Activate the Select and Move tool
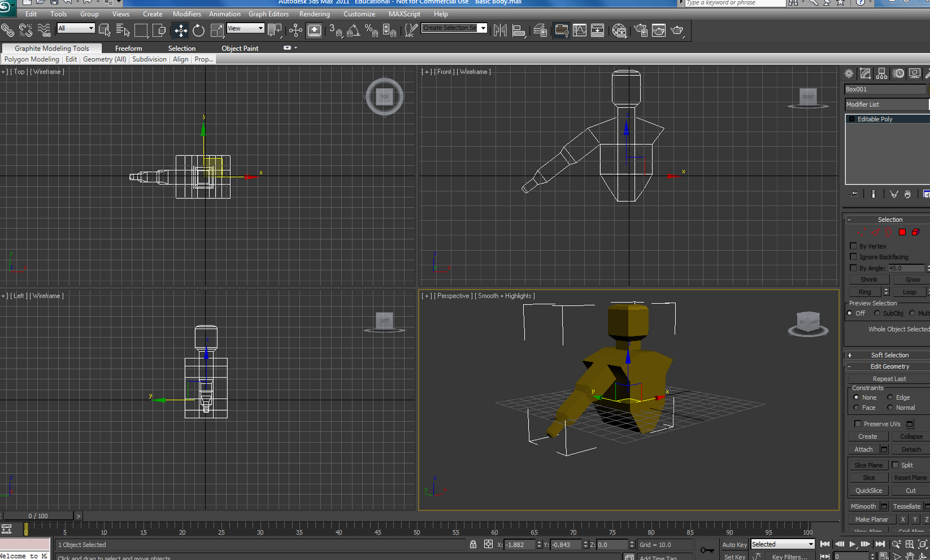Image resolution: width=930 pixels, height=560 pixels. tap(180, 30)
